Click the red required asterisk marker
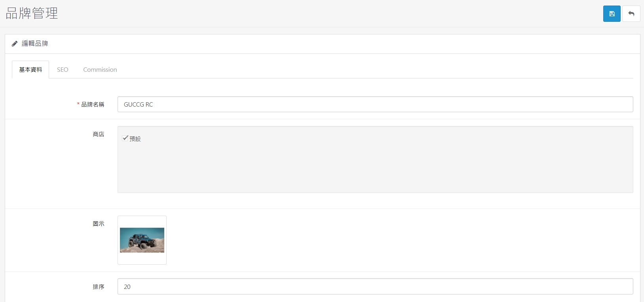The width and height of the screenshot is (644, 302). pos(78,104)
